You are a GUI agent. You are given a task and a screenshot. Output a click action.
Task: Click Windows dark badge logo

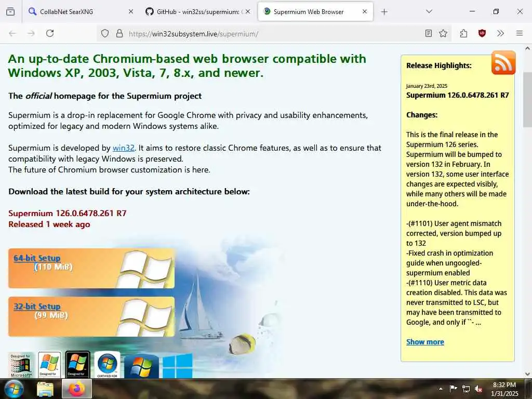(x=78, y=364)
